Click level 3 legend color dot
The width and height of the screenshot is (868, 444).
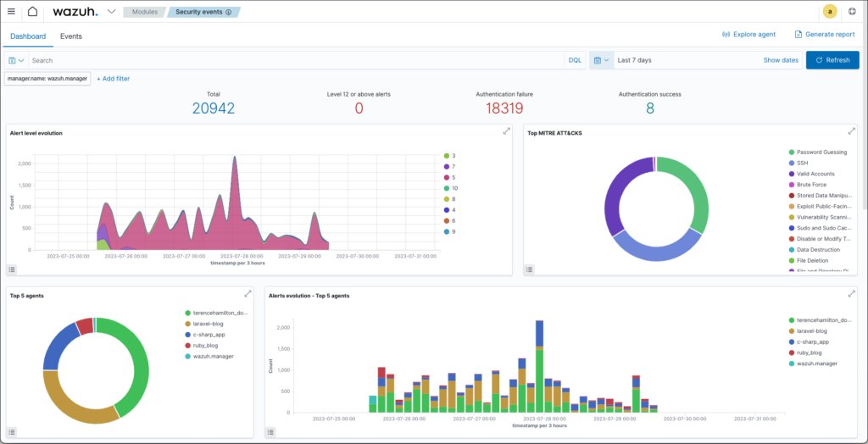coord(447,156)
